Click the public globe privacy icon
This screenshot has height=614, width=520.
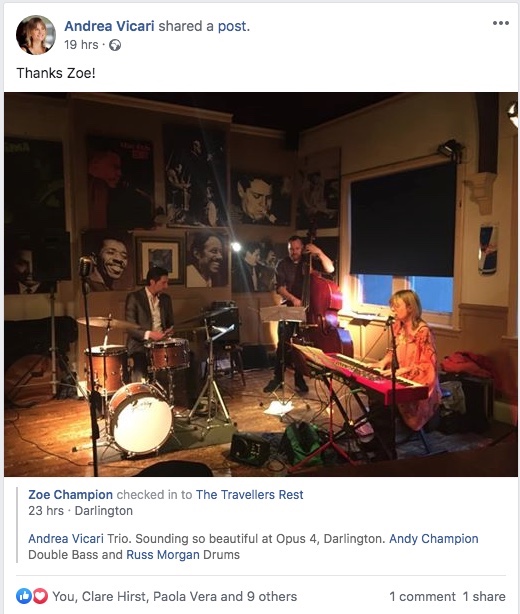(x=115, y=45)
